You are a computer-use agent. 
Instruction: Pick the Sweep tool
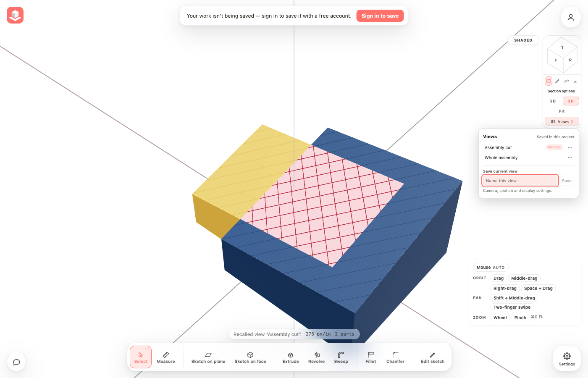point(341,357)
